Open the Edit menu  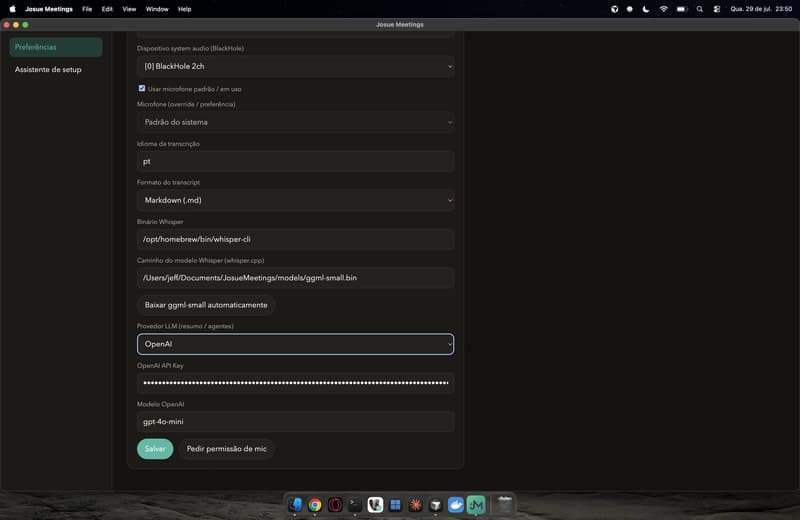pyautogui.click(x=107, y=9)
